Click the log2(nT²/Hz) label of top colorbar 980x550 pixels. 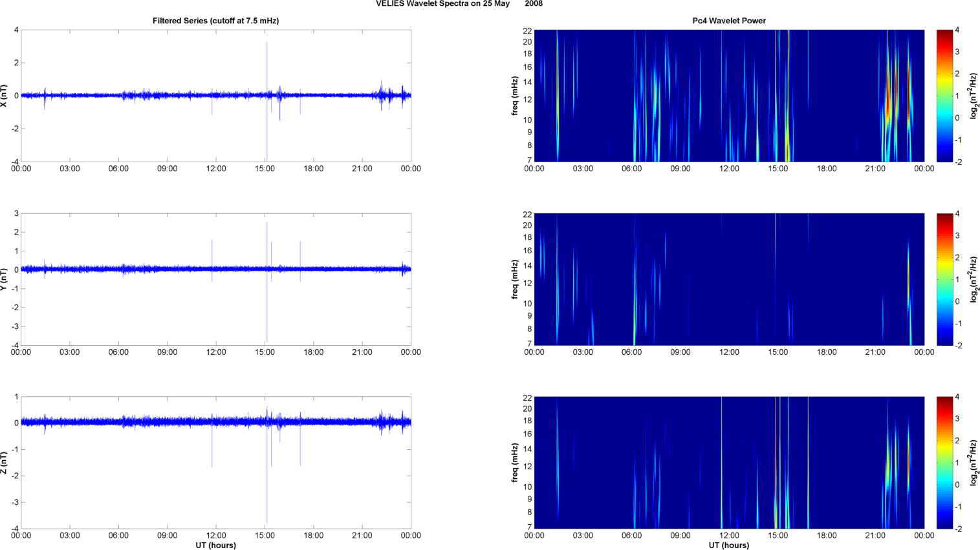click(x=973, y=96)
